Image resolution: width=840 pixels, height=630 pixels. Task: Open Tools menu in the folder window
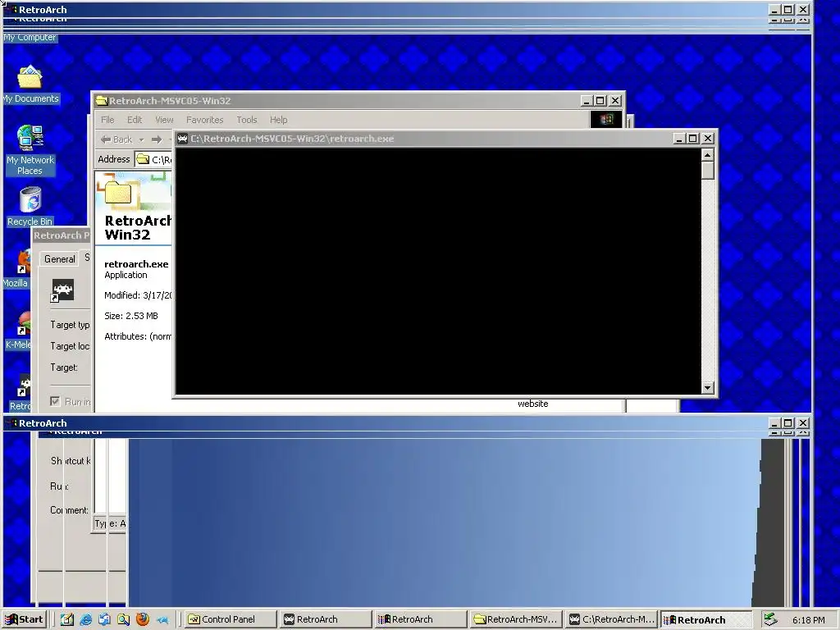click(247, 120)
